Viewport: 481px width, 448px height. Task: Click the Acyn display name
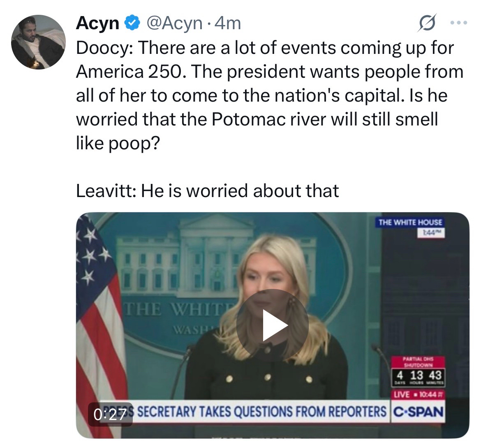point(97,23)
